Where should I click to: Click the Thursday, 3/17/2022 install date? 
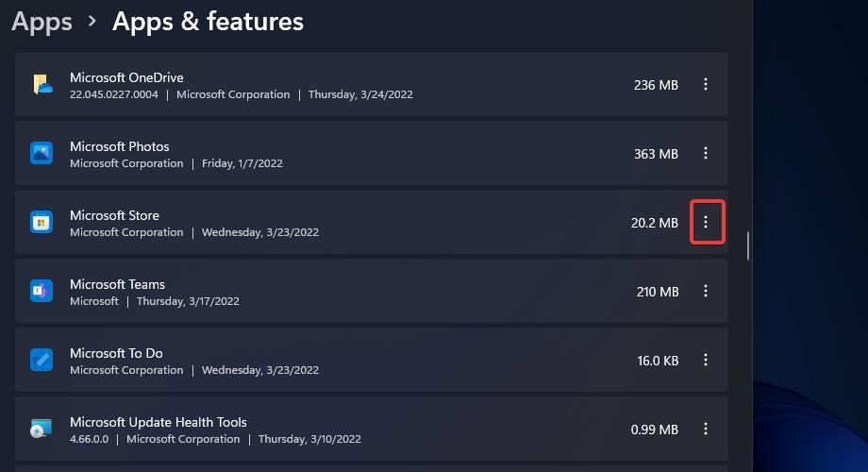(188, 301)
